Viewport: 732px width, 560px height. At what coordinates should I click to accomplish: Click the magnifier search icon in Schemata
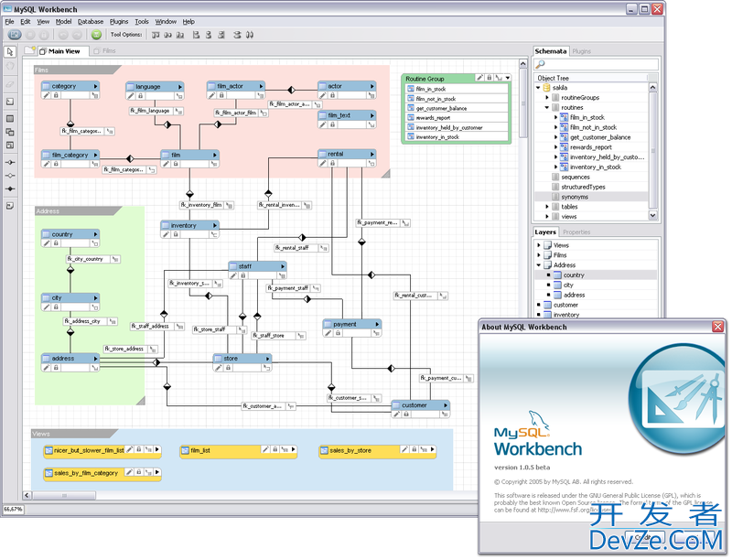[541, 64]
